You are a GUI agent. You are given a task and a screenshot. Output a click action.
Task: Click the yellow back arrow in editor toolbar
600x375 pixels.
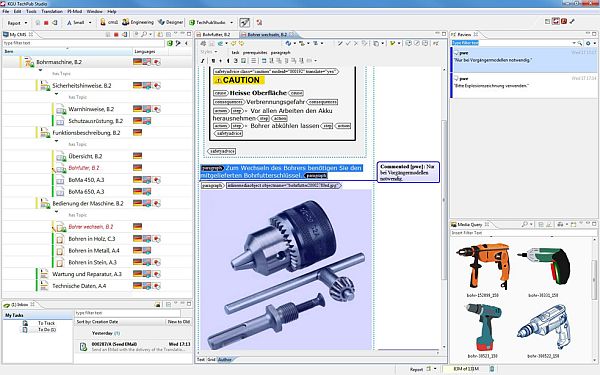coord(233,43)
